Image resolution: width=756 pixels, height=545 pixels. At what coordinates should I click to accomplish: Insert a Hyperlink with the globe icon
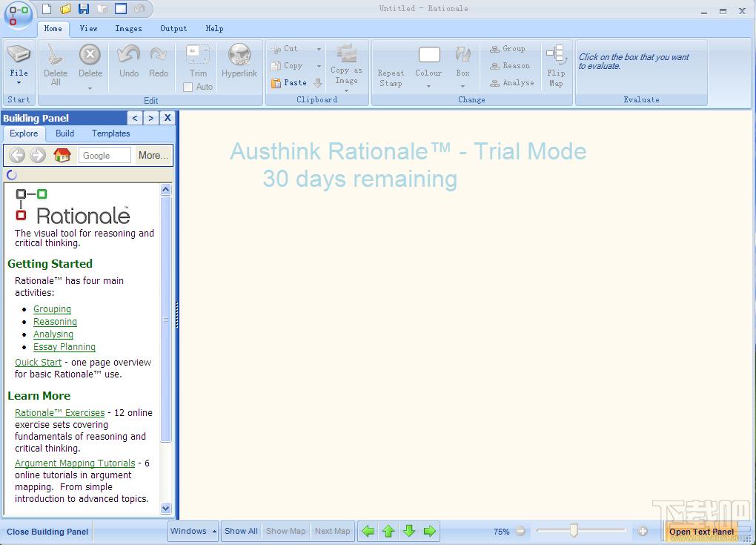pyautogui.click(x=239, y=54)
